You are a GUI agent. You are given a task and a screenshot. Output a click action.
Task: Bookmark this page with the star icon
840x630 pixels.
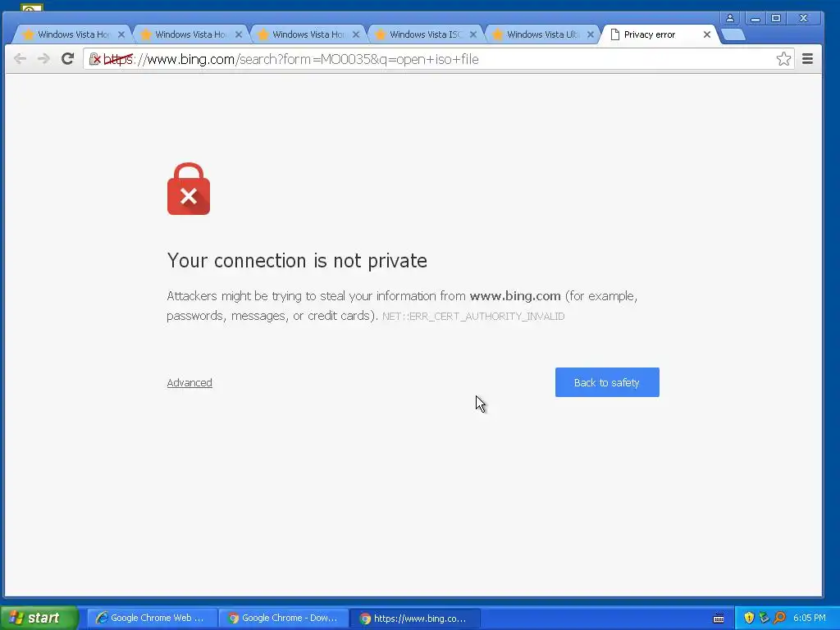point(783,59)
